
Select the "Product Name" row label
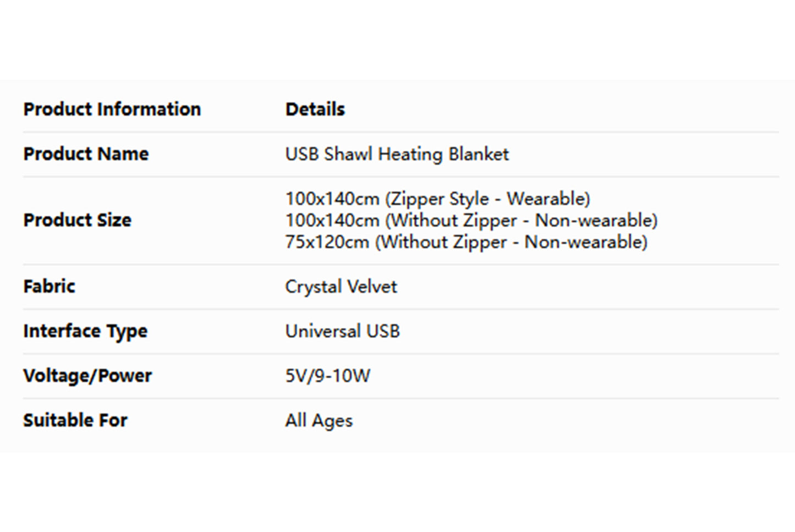pos(86,154)
